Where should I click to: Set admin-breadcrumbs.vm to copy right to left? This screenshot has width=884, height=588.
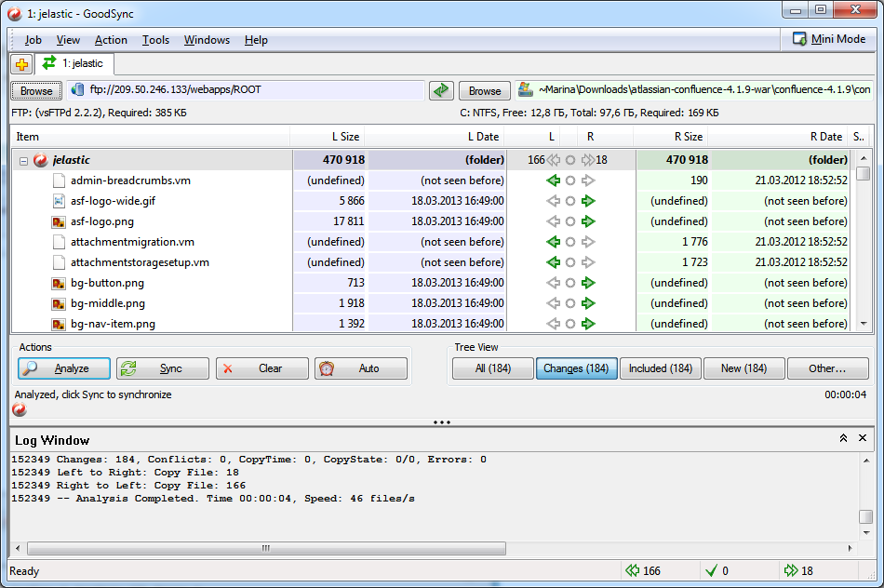[x=553, y=180]
